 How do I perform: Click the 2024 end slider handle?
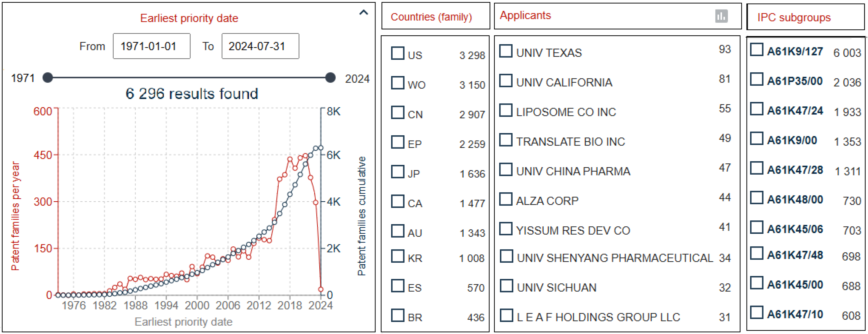click(330, 78)
